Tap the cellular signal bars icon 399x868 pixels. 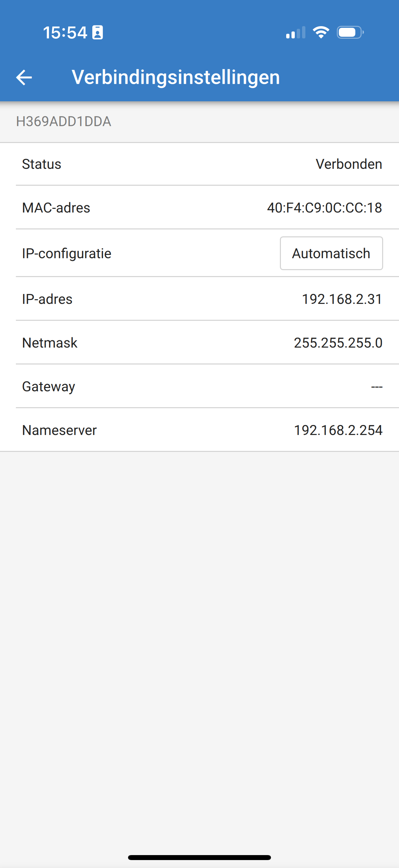[x=296, y=32]
